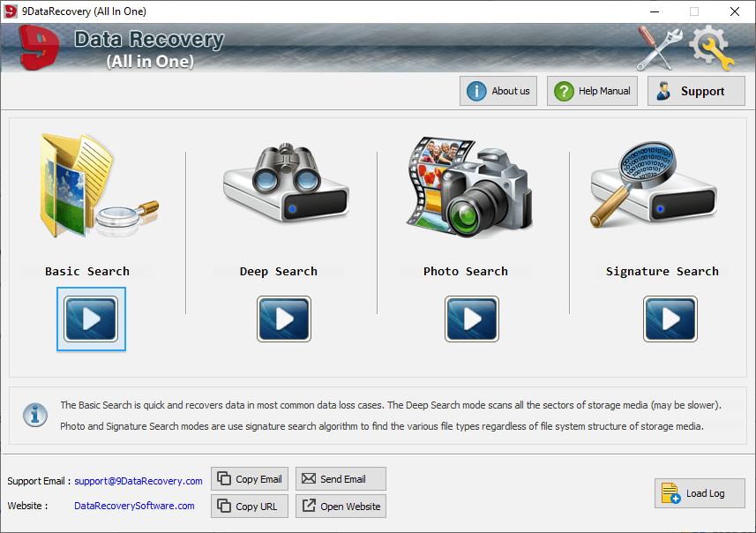Image resolution: width=756 pixels, height=533 pixels.
Task: Open the Help Manual
Action: 592,91
